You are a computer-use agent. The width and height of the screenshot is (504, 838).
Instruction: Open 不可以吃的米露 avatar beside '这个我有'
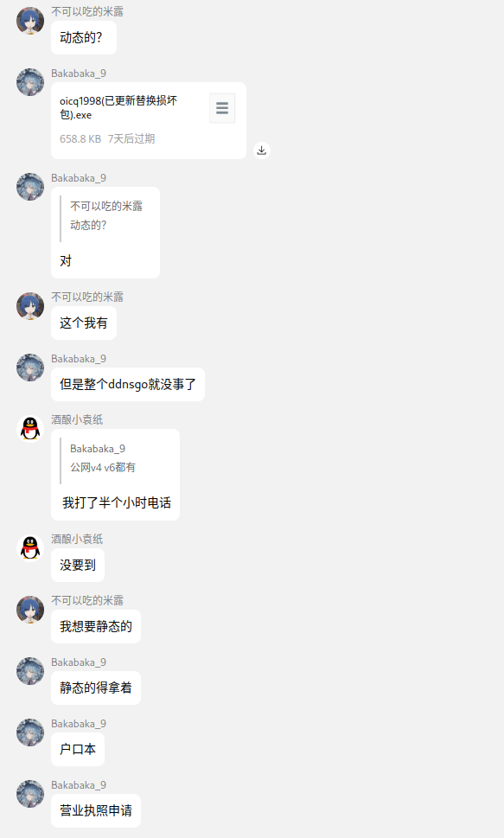pyautogui.click(x=30, y=305)
